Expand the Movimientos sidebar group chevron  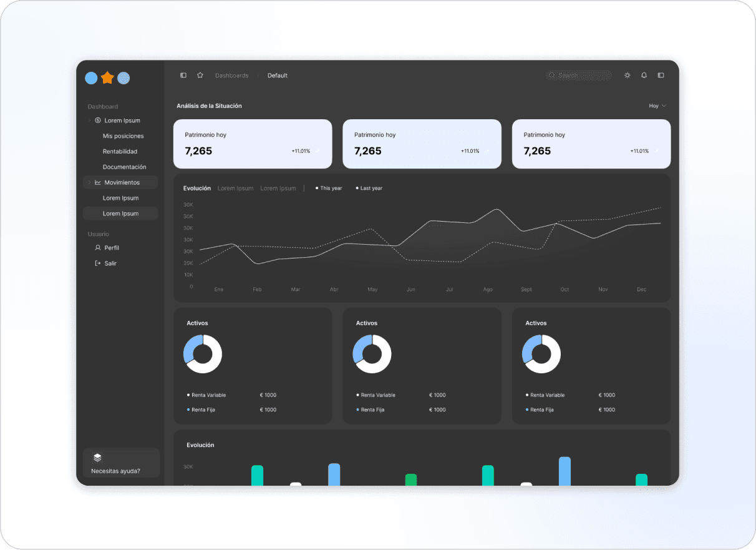click(x=89, y=182)
